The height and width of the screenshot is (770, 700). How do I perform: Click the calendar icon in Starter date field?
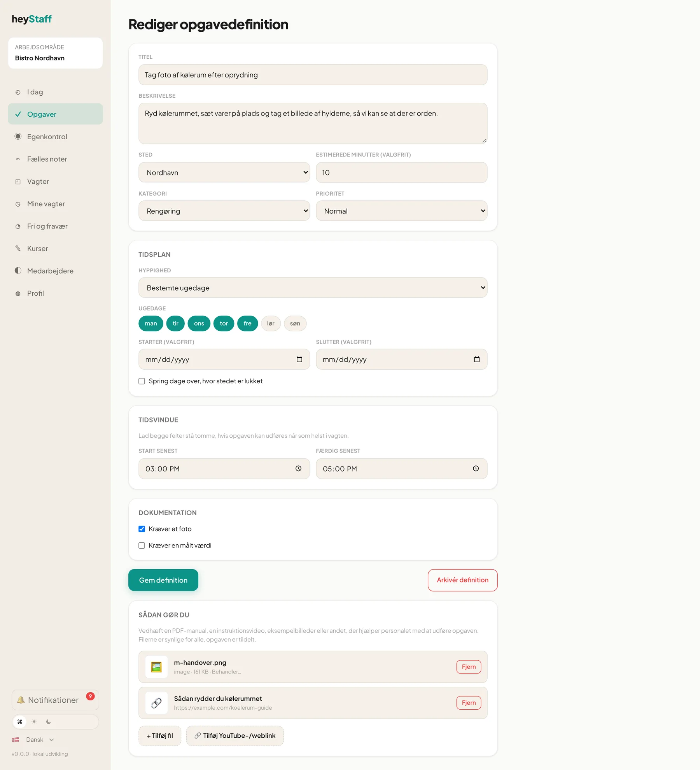(299, 359)
